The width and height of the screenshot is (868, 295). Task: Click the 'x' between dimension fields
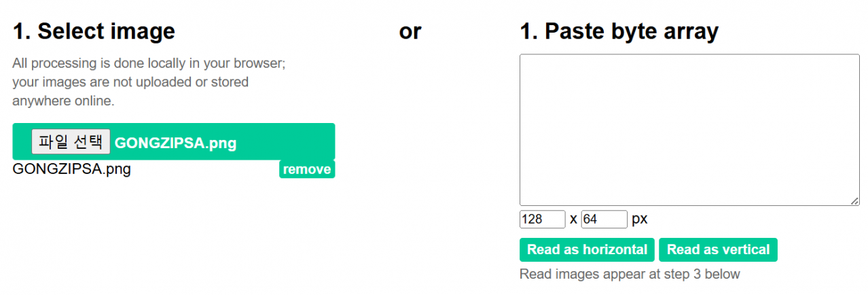573,220
